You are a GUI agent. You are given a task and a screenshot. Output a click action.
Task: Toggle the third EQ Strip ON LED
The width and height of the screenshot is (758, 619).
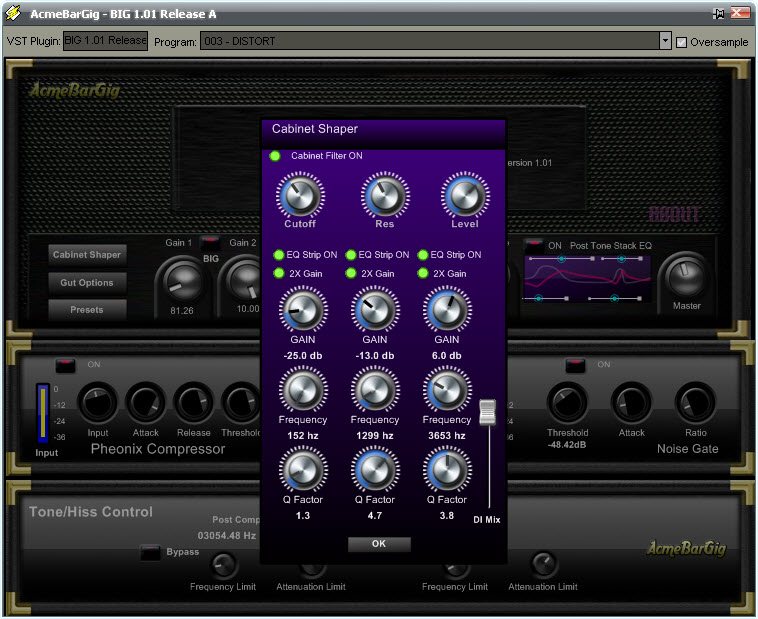[x=423, y=254]
